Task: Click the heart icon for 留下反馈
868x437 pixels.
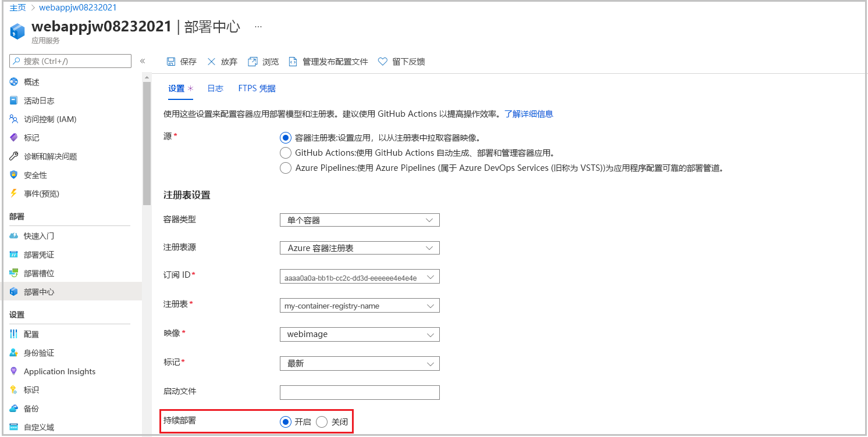Action: click(x=382, y=62)
